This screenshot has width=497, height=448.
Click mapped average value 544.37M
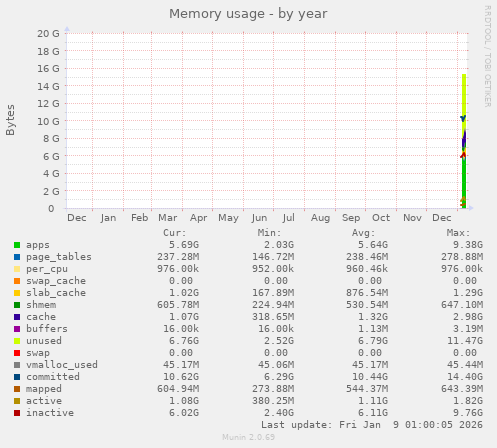coord(367,389)
